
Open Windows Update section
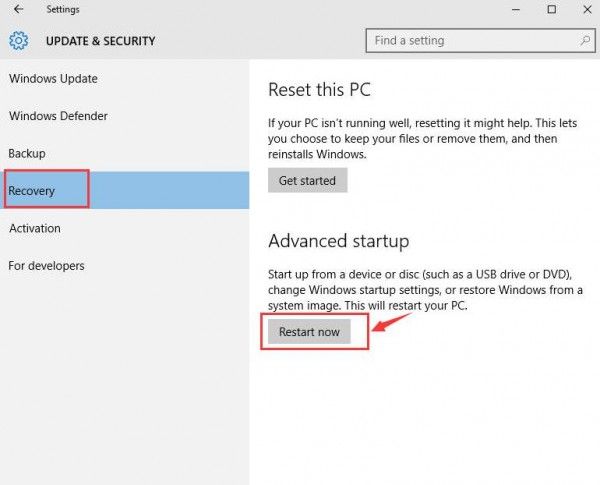click(x=53, y=79)
